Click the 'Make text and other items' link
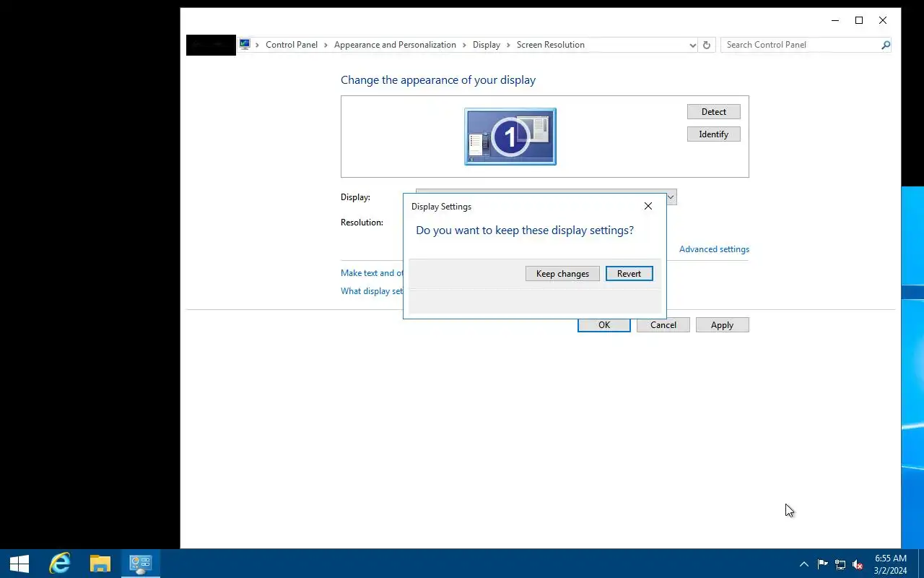The width and height of the screenshot is (924, 578). (x=372, y=273)
